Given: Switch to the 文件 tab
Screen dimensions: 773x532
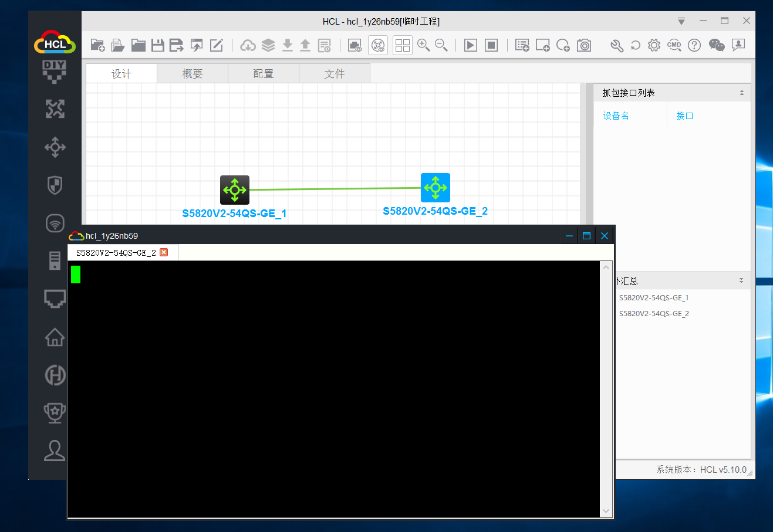Looking at the screenshot, I should tap(335, 73).
